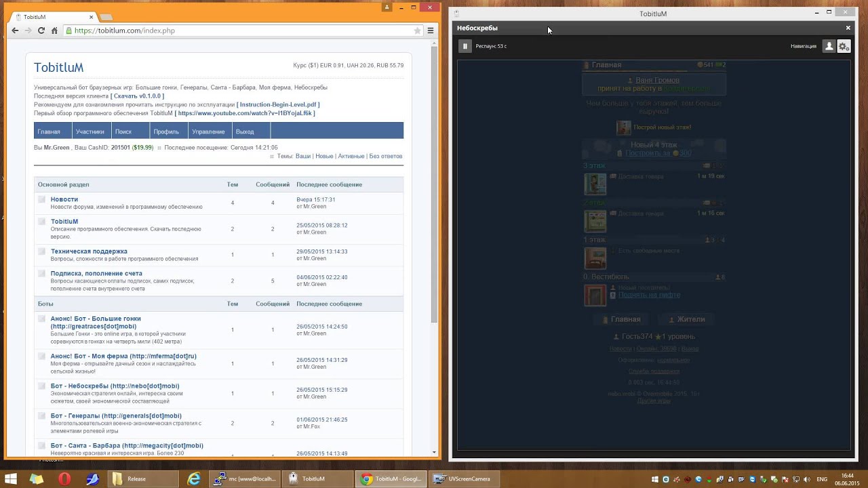Switch to the mc [www@localh... taskbar item
Image resolution: width=868 pixels, height=488 pixels.
pyautogui.click(x=245, y=479)
